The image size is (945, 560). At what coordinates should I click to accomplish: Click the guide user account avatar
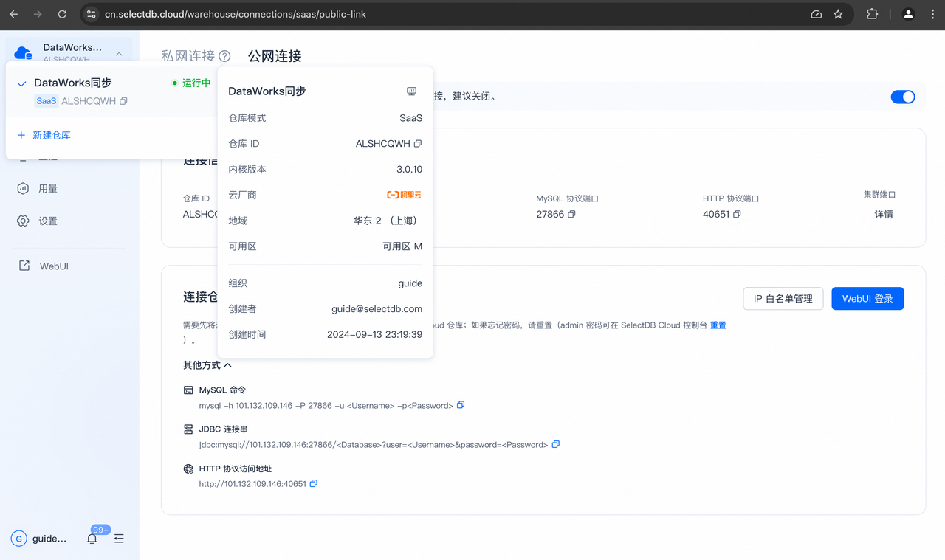[18, 539]
